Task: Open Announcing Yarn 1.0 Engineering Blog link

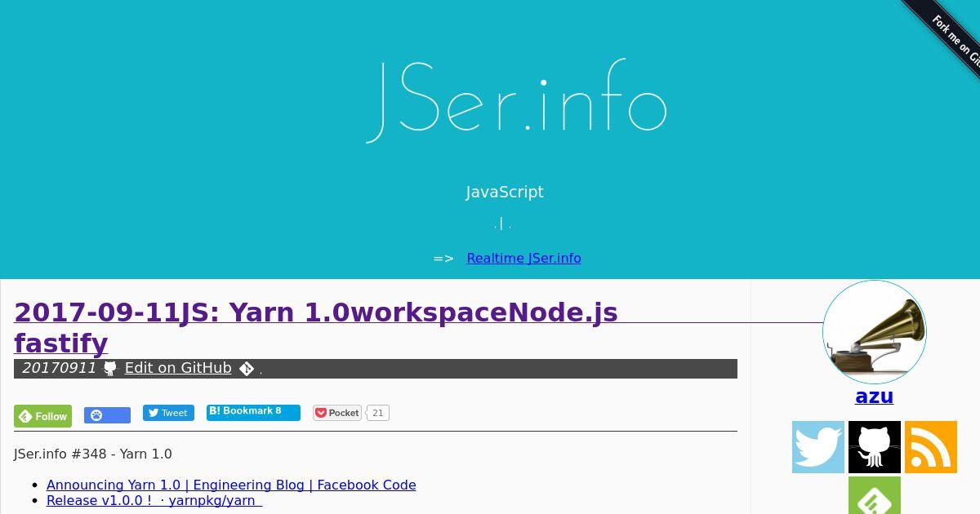Action: 231,485
